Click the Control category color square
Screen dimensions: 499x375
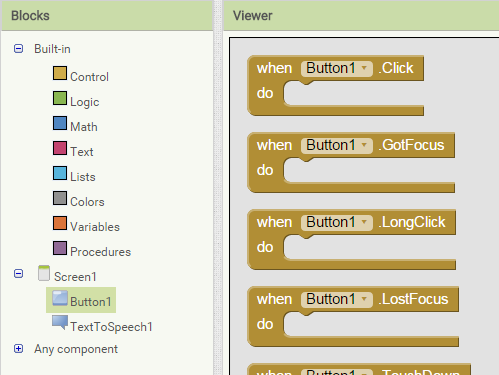[60, 73]
